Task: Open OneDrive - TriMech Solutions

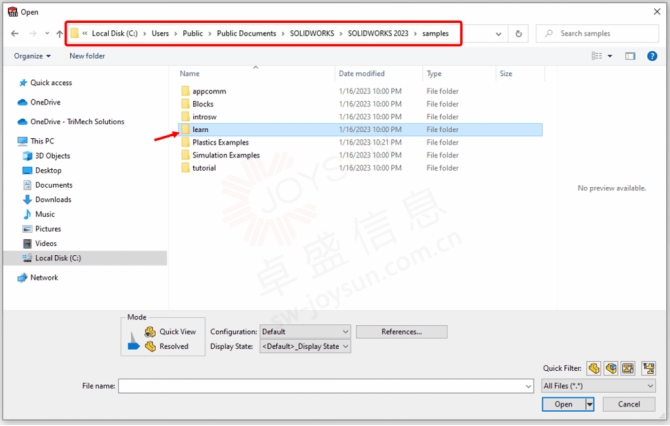Action: tap(77, 121)
